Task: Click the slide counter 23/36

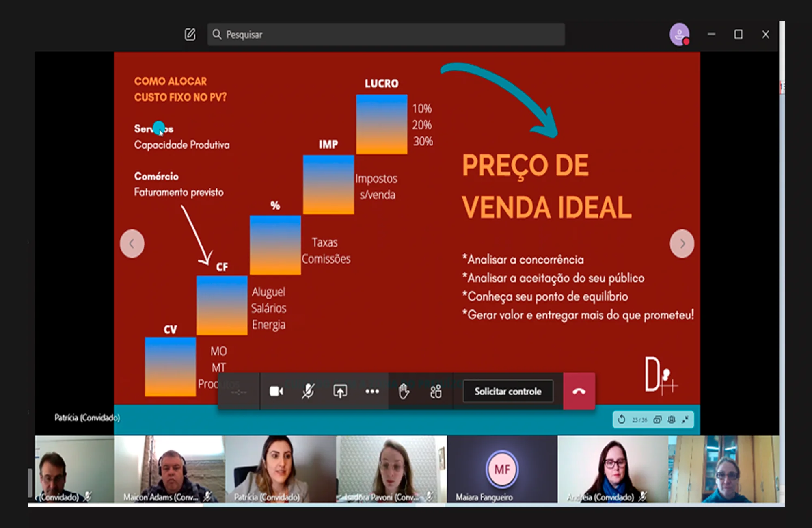Action: [x=639, y=420]
